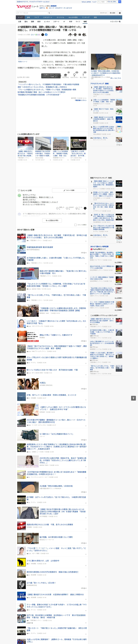Toggle コメント非表示 checkbox
The image size is (138, 644).
tap(75, 225)
